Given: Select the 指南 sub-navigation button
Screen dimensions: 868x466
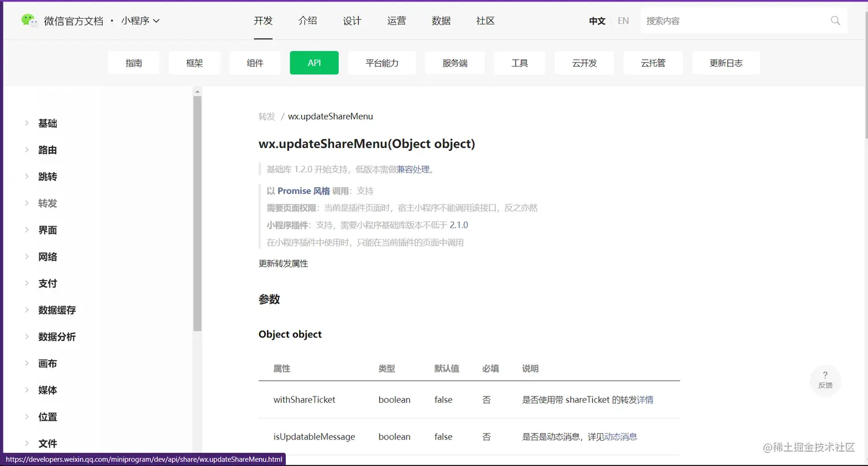Looking at the screenshot, I should coord(134,63).
